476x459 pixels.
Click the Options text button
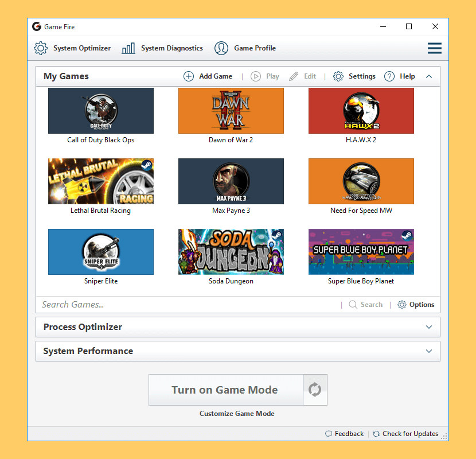(422, 305)
